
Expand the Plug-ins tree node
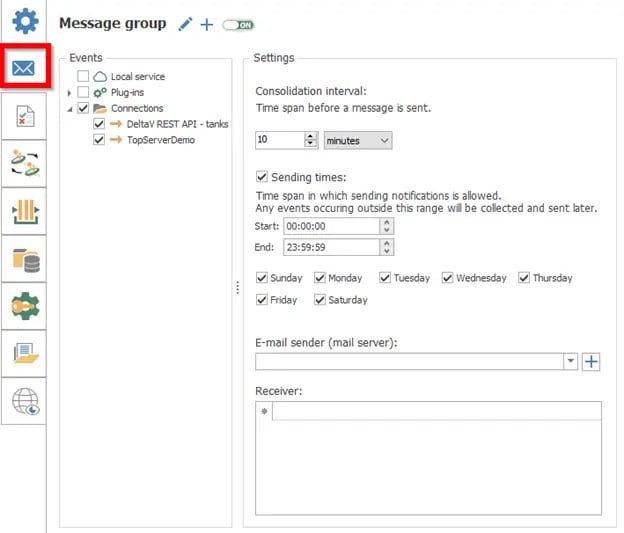click(x=69, y=93)
